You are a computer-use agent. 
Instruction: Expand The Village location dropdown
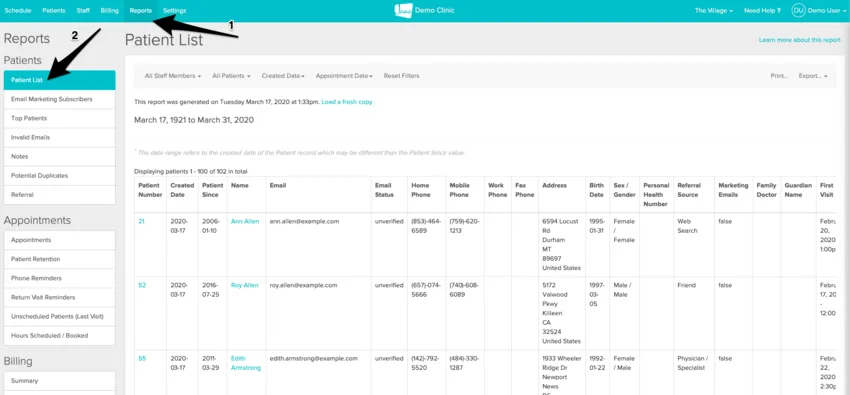coord(714,11)
